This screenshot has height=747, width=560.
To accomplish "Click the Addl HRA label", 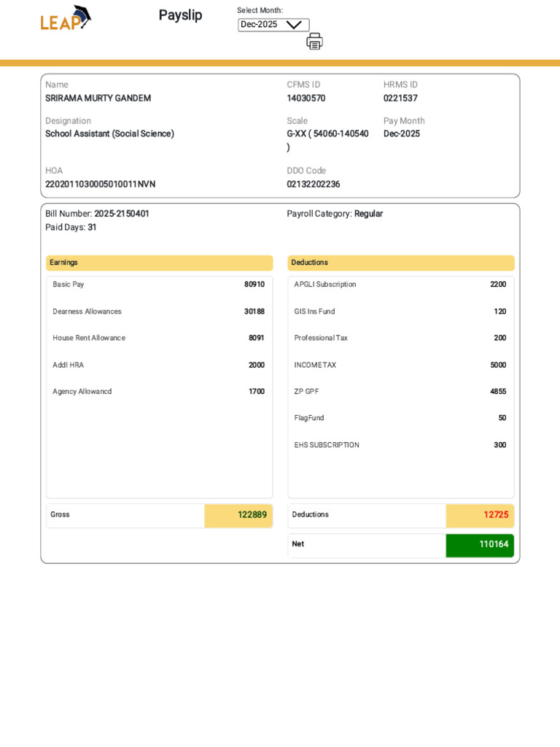I will tap(68, 365).
